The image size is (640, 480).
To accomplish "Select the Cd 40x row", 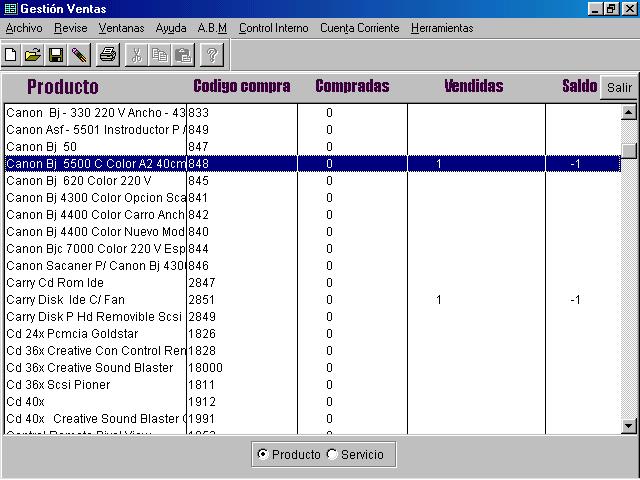I will pyautogui.click(x=312, y=402).
